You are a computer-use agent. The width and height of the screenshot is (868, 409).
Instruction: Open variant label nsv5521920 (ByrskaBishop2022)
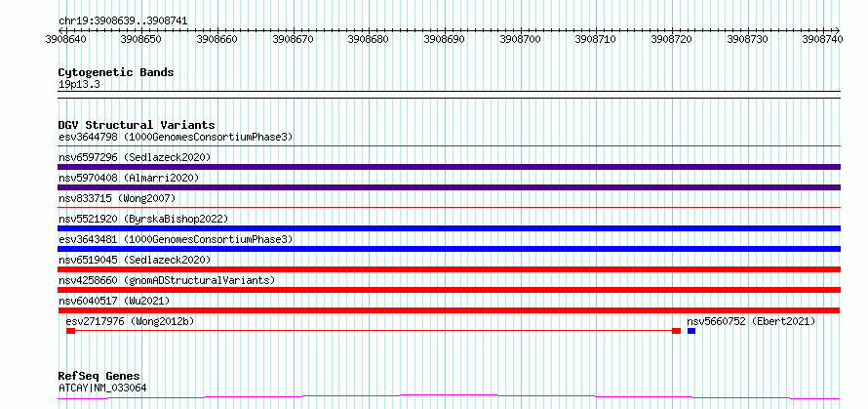pos(143,219)
